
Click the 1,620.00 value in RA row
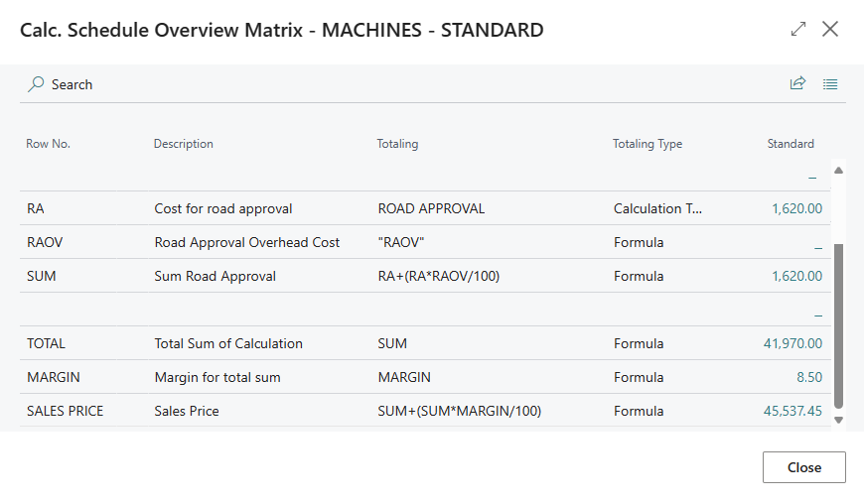pyautogui.click(x=796, y=208)
